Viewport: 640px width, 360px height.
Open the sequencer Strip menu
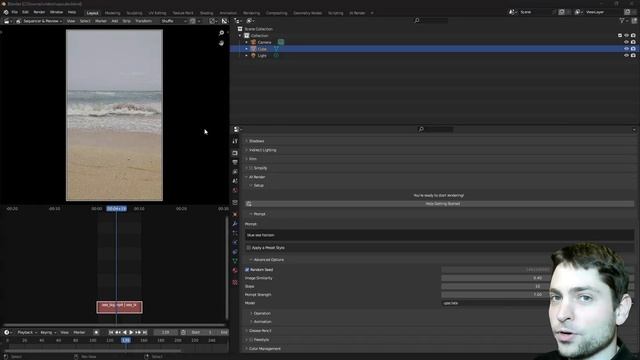(x=127, y=21)
